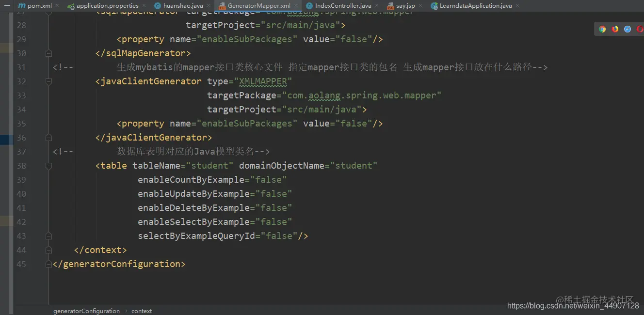This screenshot has height=315, width=644.
Task: Click the hide tool window dash icon
Action: 7,5
